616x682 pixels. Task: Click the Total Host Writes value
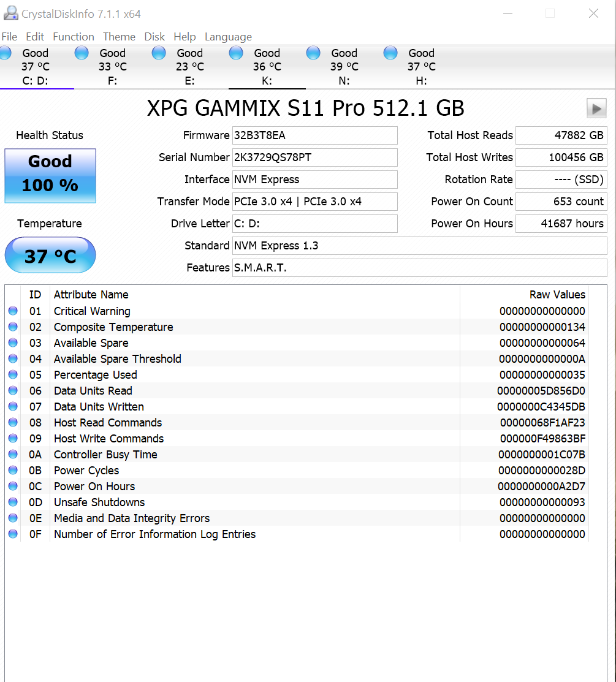[x=561, y=157]
